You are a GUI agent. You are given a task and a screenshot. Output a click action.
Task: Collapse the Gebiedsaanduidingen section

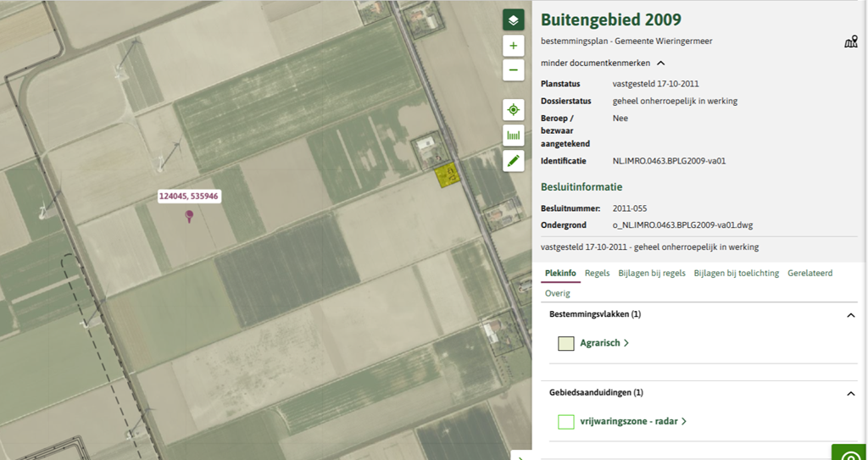(x=850, y=393)
